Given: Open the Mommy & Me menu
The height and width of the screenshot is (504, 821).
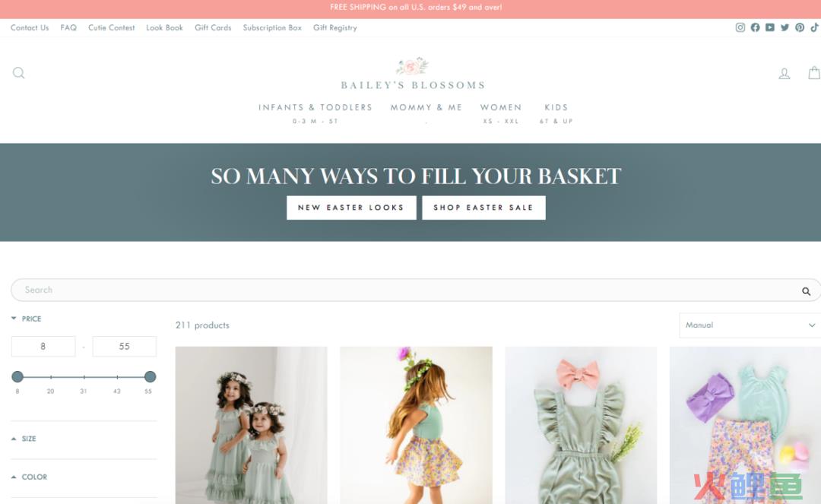Looking at the screenshot, I should click(x=426, y=107).
